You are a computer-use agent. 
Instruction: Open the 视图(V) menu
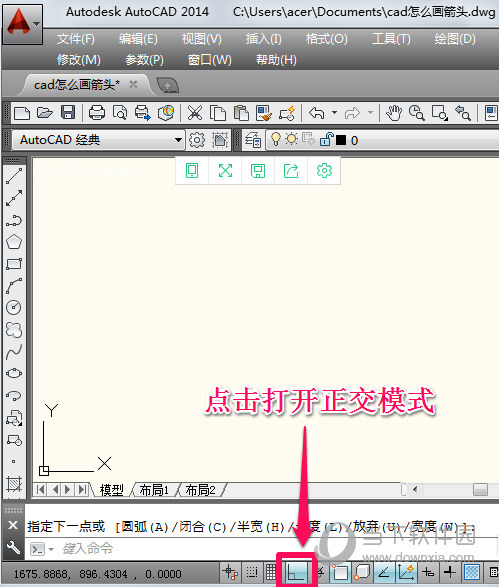pos(202,39)
